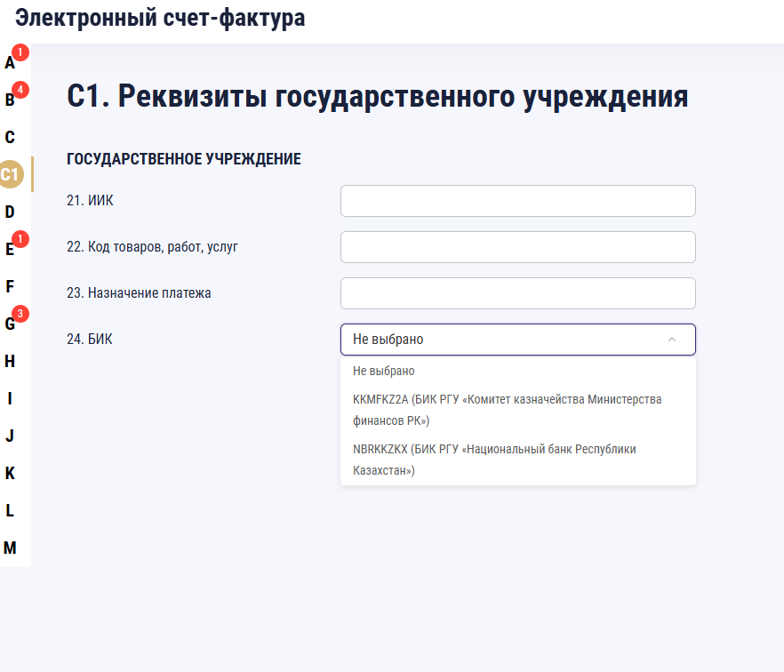Switch to section C in sidebar
The image size is (784, 672).
(11, 137)
